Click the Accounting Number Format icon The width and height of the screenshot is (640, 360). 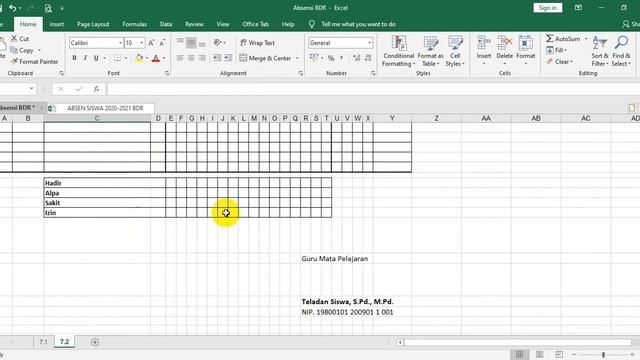click(x=313, y=58)
